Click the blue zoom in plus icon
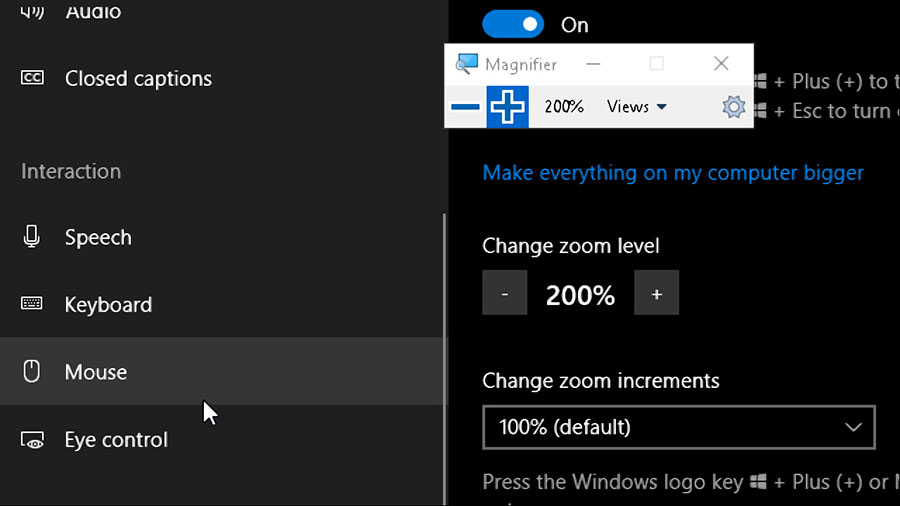The width and height of the screenshot is (900, 506). (x=507, y=107)
